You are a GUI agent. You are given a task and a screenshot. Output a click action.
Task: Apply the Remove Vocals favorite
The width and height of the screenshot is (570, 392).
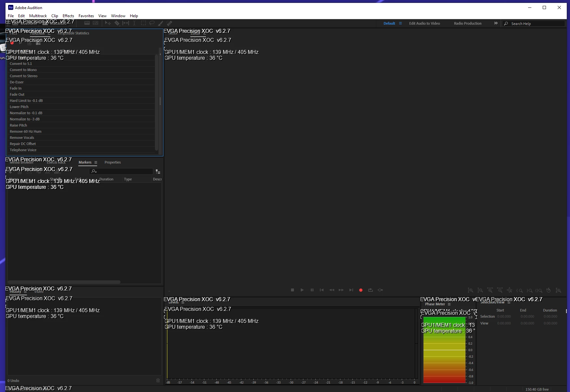[81, 138]
